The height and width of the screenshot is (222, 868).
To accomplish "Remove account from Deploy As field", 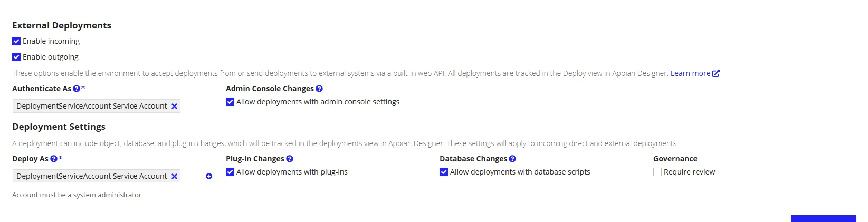I will click(174, 176).
